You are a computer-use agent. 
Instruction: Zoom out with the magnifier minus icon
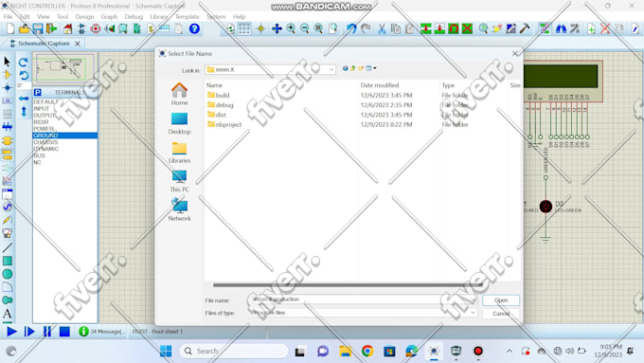coord(304,28)
